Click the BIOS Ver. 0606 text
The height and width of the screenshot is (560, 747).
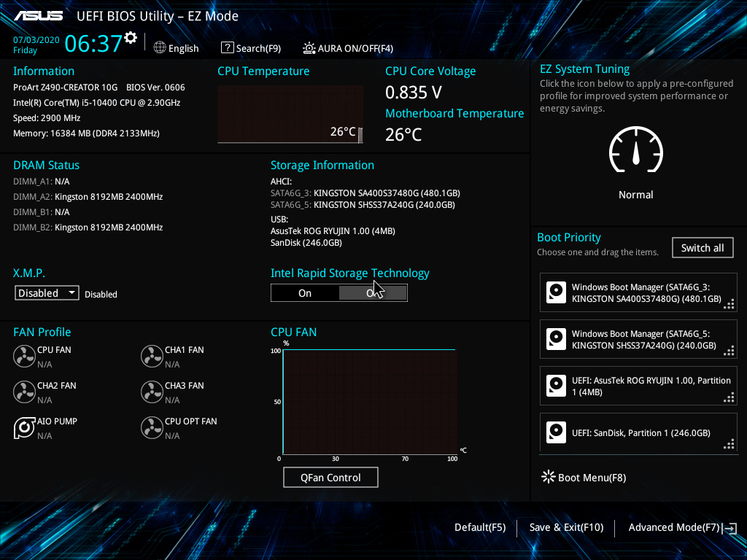point(156,87)
